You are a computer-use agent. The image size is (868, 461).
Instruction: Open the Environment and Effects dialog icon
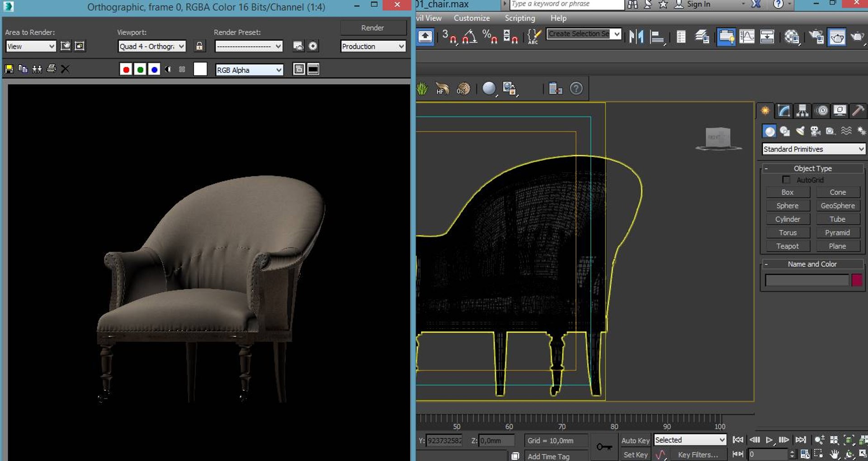pos(313,46)
